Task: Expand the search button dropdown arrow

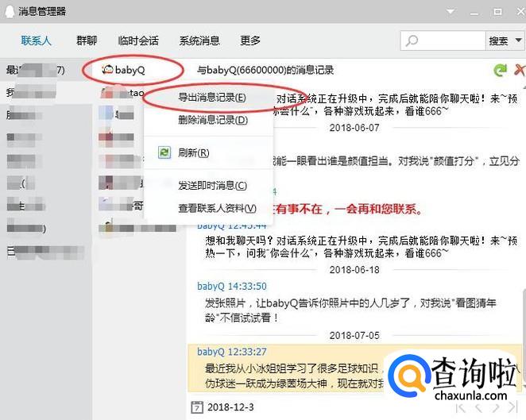Action: tap(518, 40)
